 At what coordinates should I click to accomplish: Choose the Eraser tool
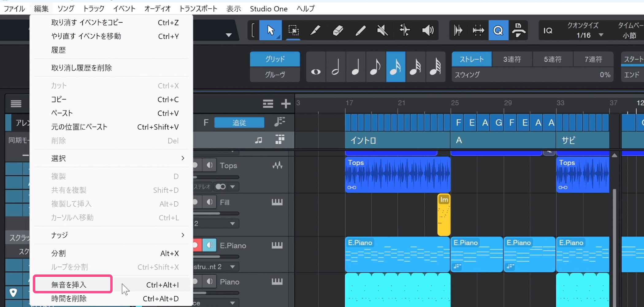338,30
